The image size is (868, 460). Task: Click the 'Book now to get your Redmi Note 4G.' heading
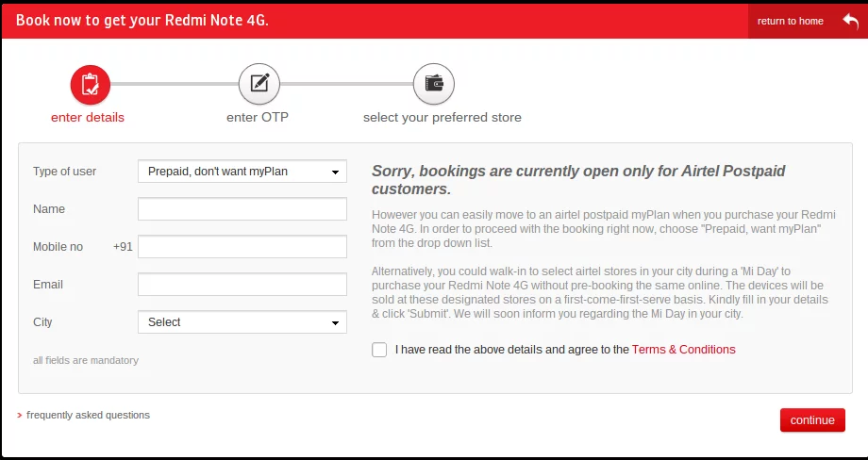[x=142, y=21]
